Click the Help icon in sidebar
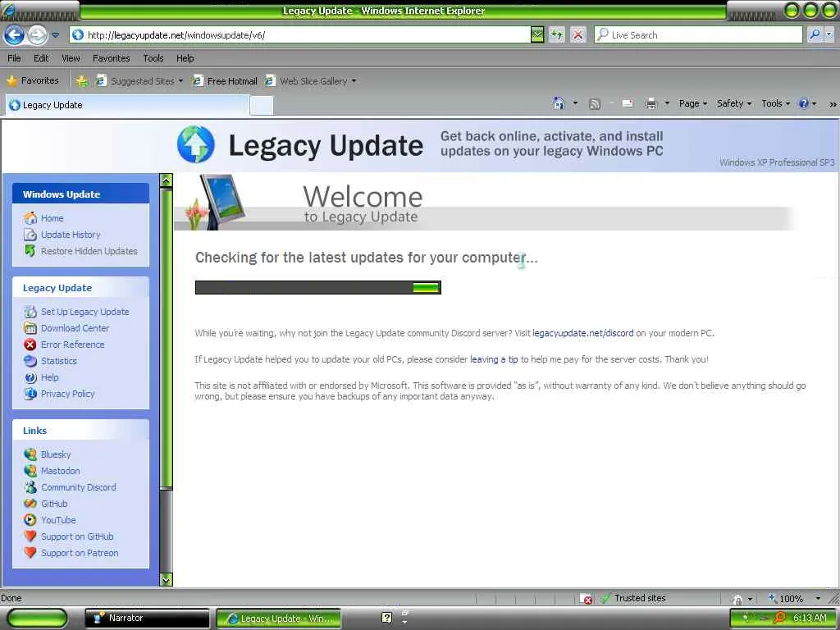This screenshot has height=630, width=840. click(x=30, y=377)
